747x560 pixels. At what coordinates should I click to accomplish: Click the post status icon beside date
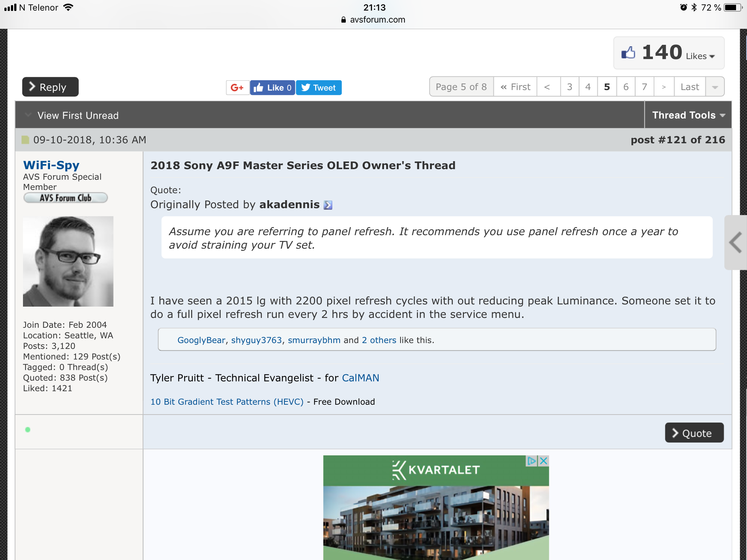(25, 140)
